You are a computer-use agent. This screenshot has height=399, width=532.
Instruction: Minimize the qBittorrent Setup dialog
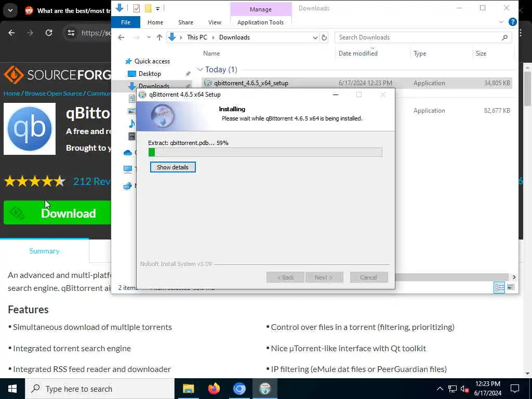click(336, 95)
